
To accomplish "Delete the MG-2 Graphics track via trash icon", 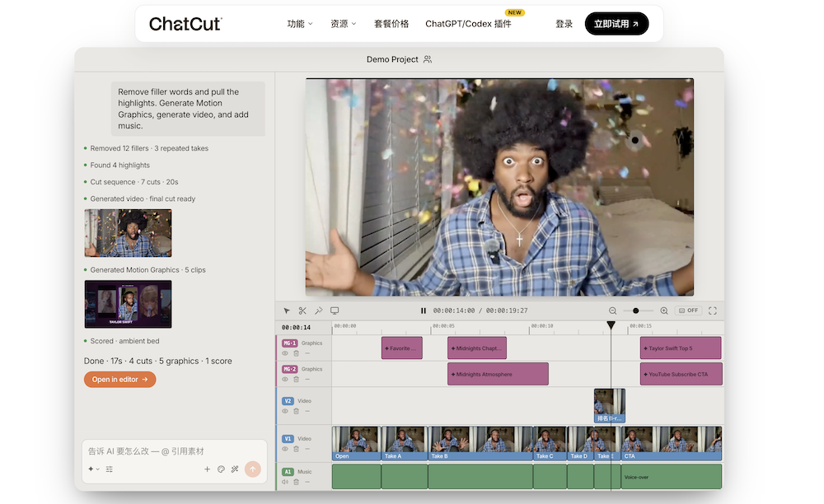I will 296,379.
